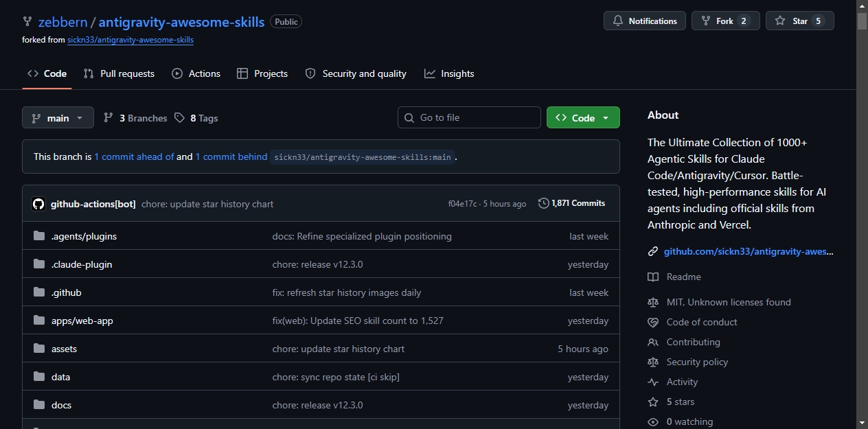Open the Actions tab
The height and width of the screenshot is (429, 868).
coord(196,73)
